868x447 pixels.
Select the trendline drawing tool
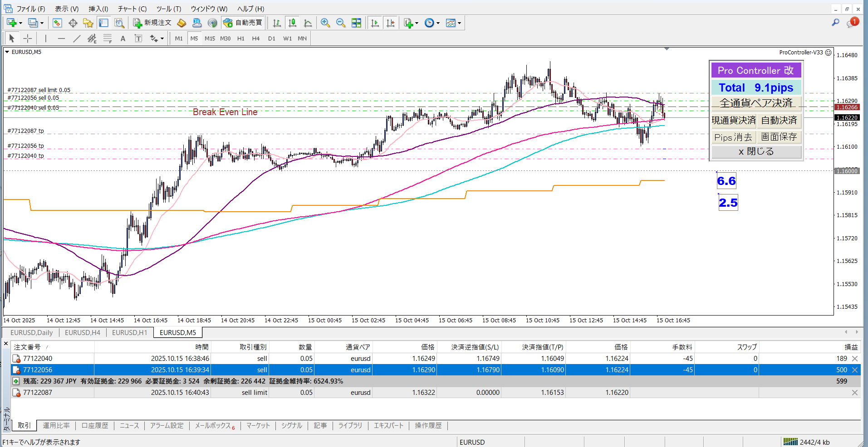[77, 39]
